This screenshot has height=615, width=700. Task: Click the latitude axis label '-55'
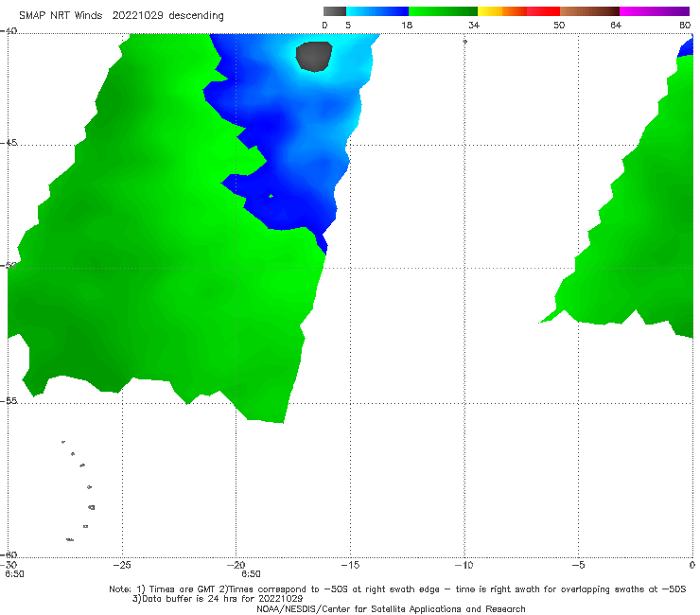9,400
